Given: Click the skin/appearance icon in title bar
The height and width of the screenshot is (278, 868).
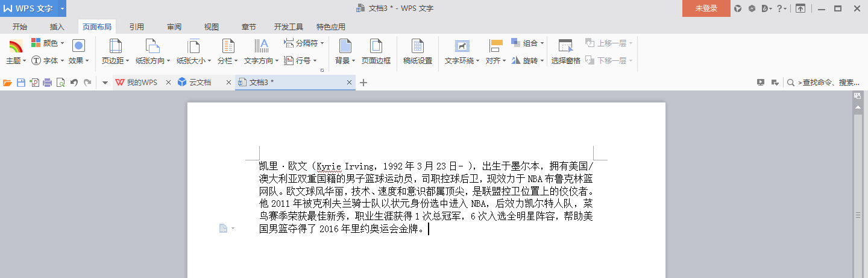Looking at the screenshot, I should (x=738, y=8).
